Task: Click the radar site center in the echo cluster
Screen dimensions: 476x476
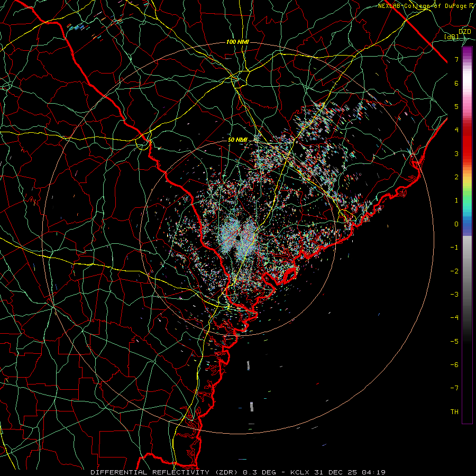Action: [x=237, y=237]
